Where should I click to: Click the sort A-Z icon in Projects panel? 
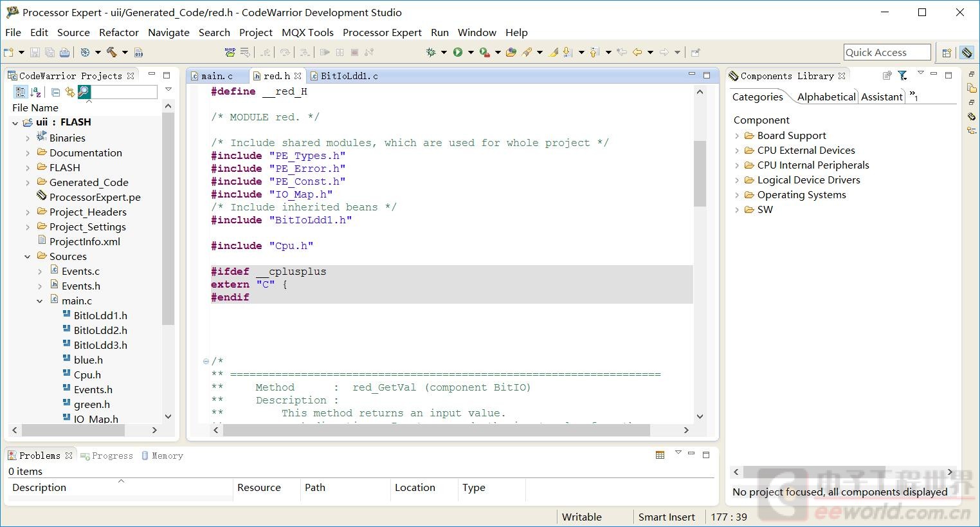pos(36,93)
